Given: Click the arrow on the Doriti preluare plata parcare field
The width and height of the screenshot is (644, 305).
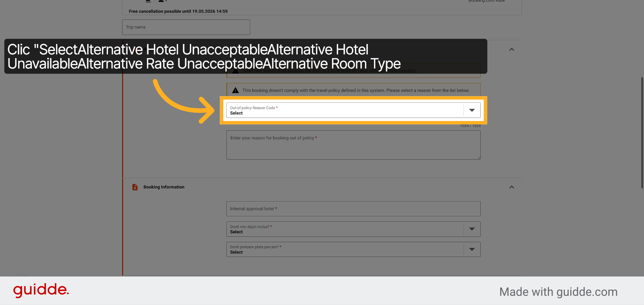Looking at the screenshot, I should 472,250.
